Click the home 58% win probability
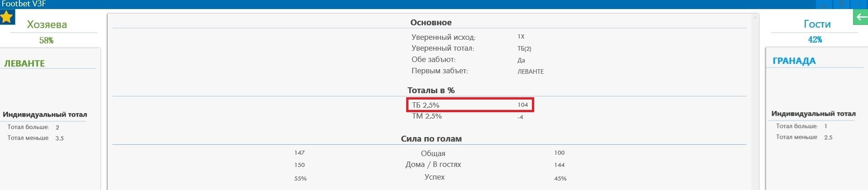Image resolution: width=868 pixels, height=190 pixels. coord(46,40)
